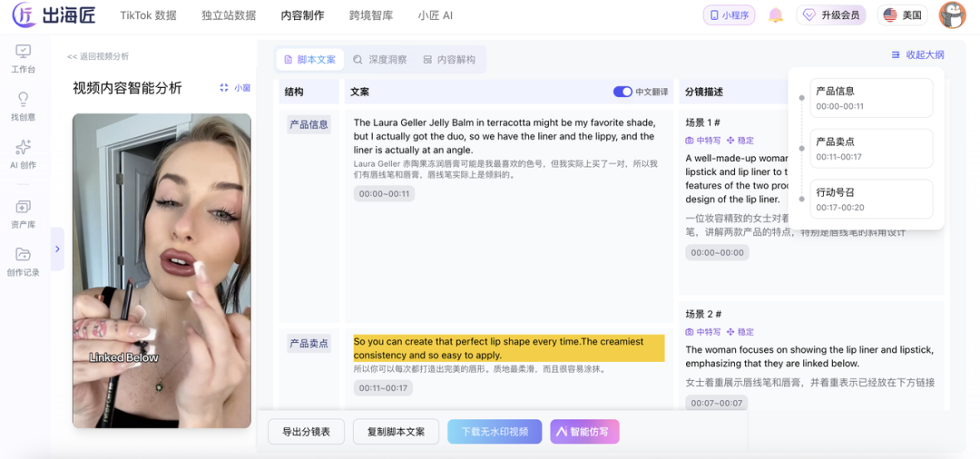Click the 出海匠 logo
The width and height of the screenshot is (980, 459).
point(54,15)
